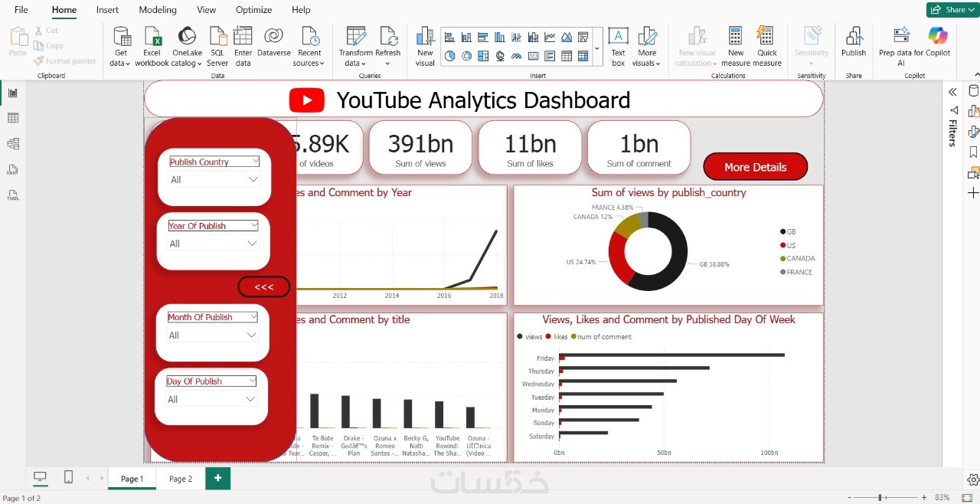The width and height of the screenshot is (980, 504).
Task: Click the US legend color marker
Action: tap(782, 245)
